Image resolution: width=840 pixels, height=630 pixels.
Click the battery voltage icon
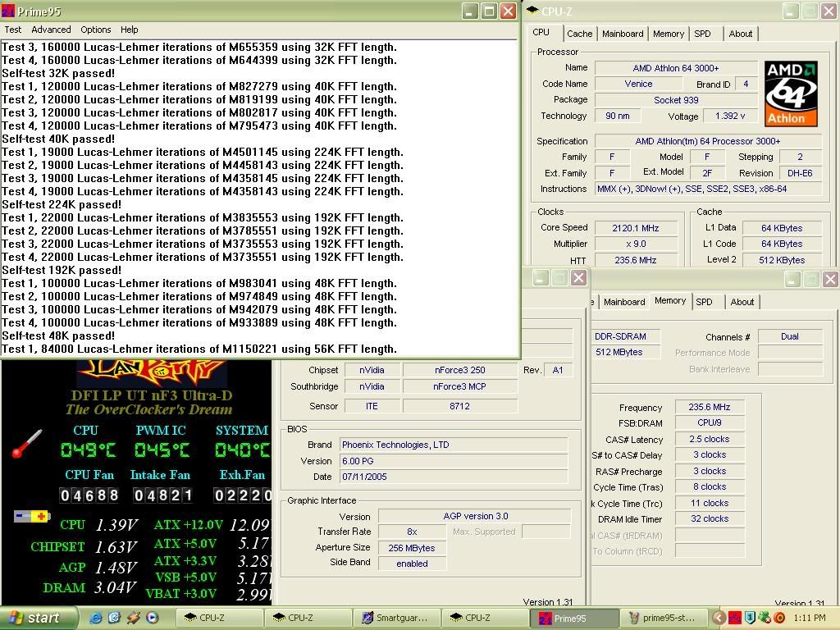(32, 517)
